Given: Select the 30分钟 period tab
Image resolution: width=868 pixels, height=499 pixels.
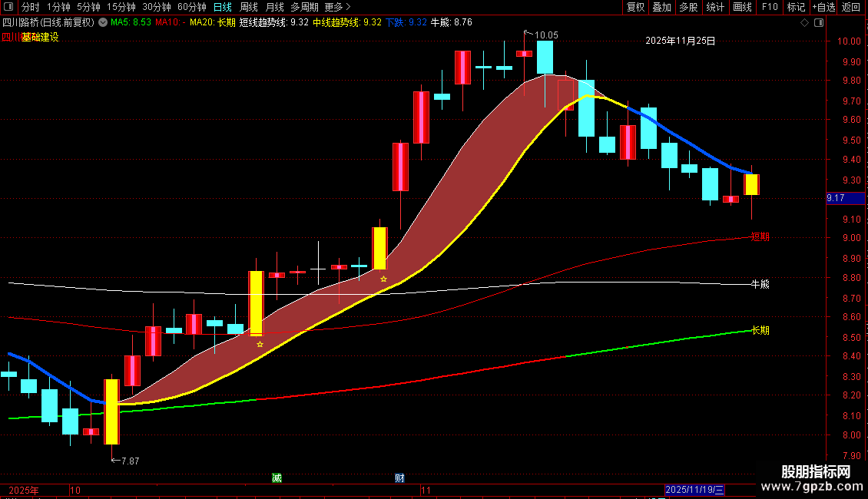Looking at the screenshot, I should click(156, 7).
